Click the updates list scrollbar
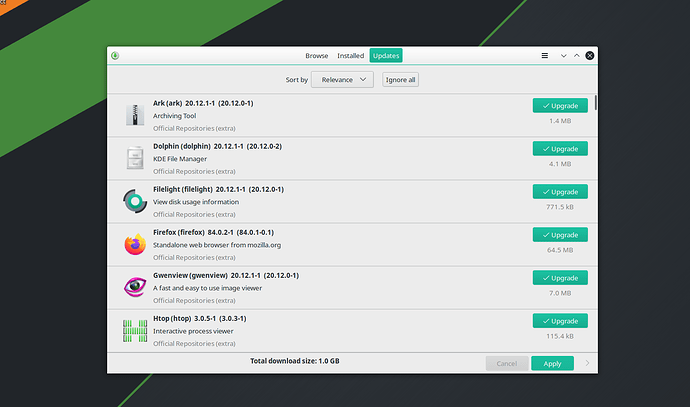The height and width of the screenshot is (407, 690). click(x=595, y=103)
